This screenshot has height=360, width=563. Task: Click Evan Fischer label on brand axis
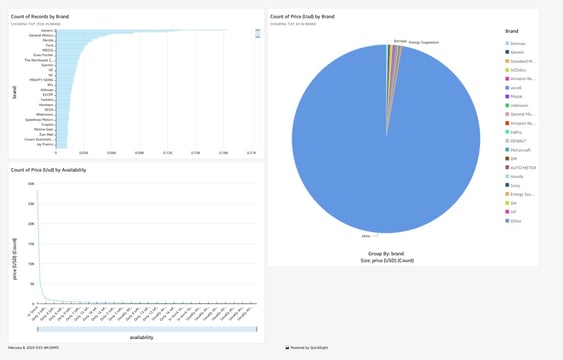(x=43, y=55)
